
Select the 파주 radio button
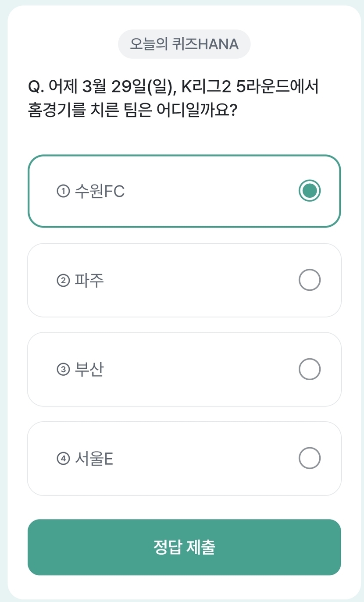pos(310,280)
